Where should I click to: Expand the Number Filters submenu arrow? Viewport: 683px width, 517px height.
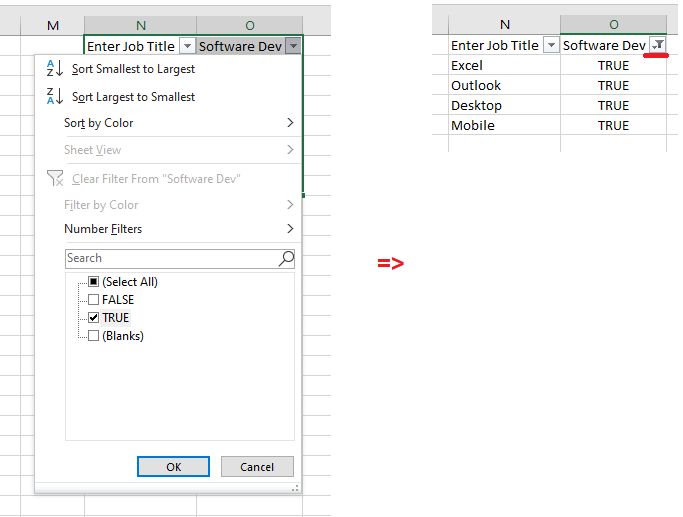[290, 229]
